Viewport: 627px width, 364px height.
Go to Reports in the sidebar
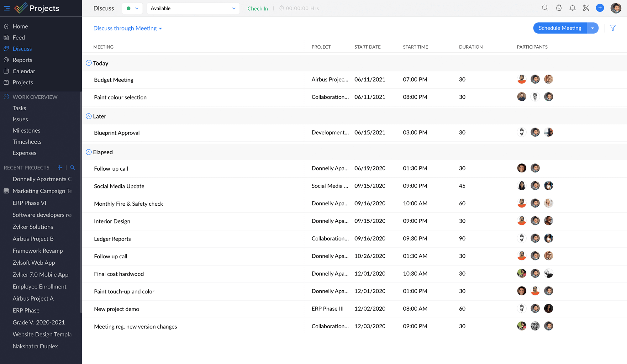(x=22, y=60)
